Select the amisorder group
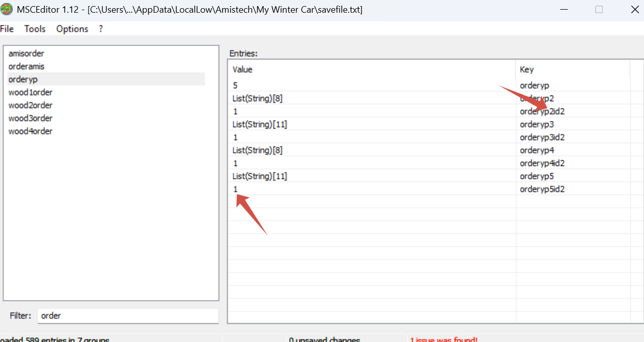This screenshot has width=644, height=342. tap(26, 53)
